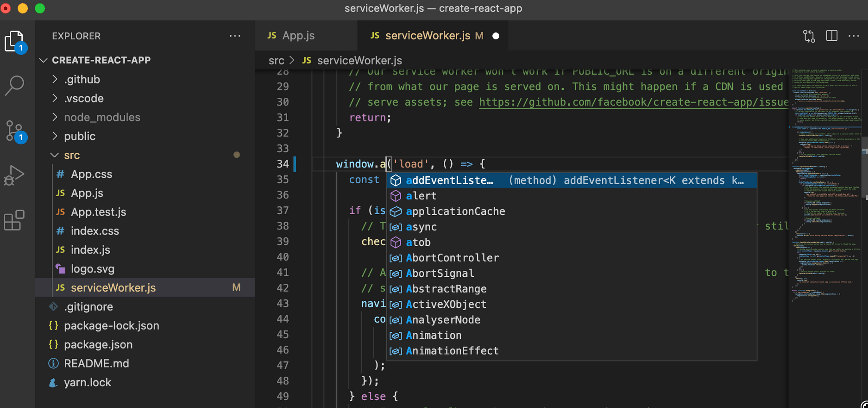Open the Source Control view

(x=15, y=131)
